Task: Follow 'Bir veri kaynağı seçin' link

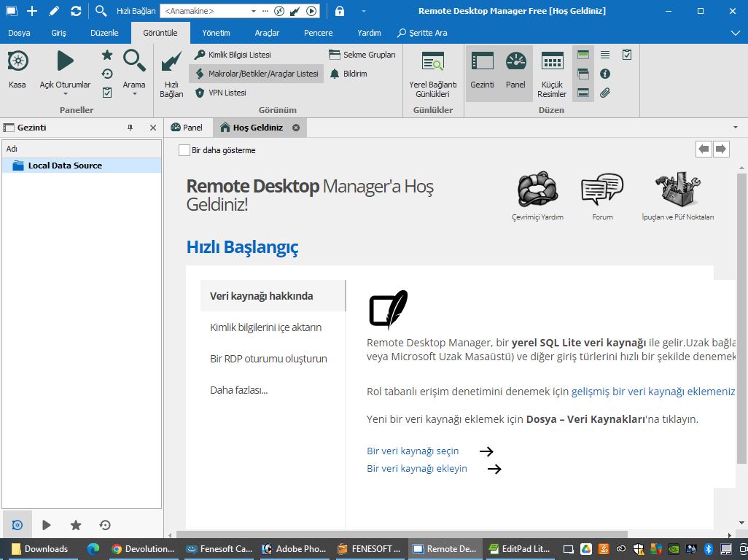Action: click(413, 451)
